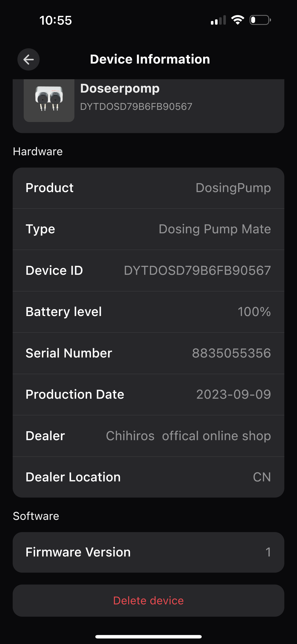This screenshot has width=297, height=644.
Task: Open the Firmware Version row
Action: click(148, 552)
